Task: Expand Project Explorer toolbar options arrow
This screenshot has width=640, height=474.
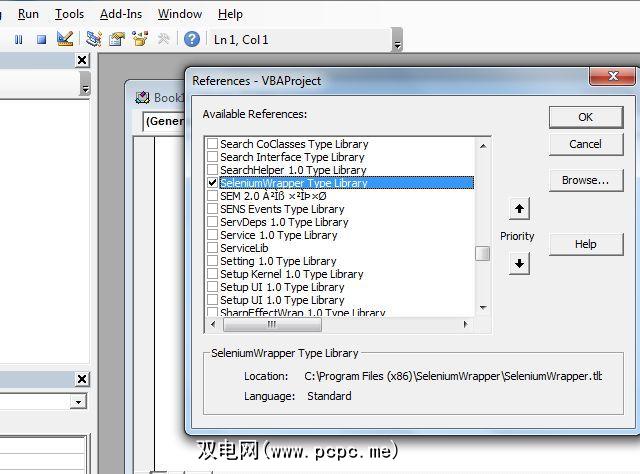Action: click(x=85, y=84)
